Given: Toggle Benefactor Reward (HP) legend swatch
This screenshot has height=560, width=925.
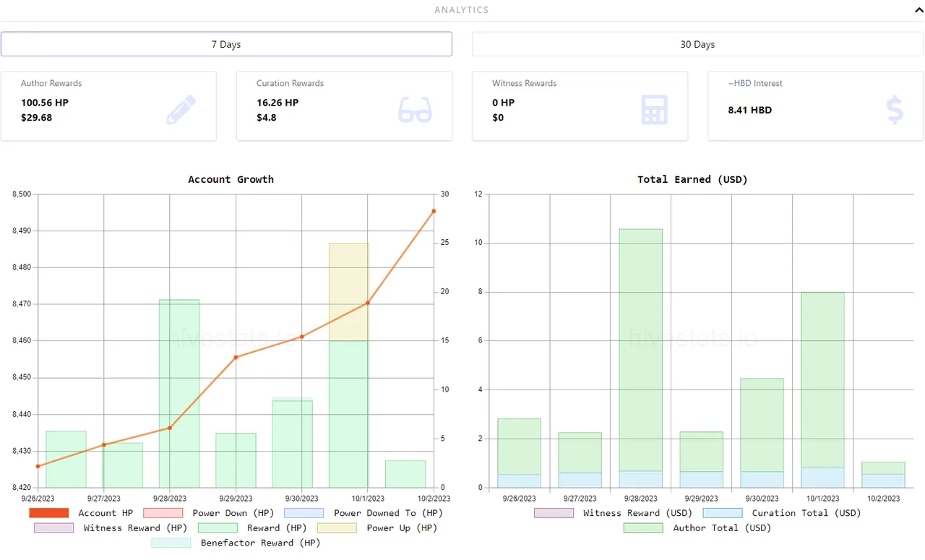Looking at the screenshot, I should (x=171, y=543).
